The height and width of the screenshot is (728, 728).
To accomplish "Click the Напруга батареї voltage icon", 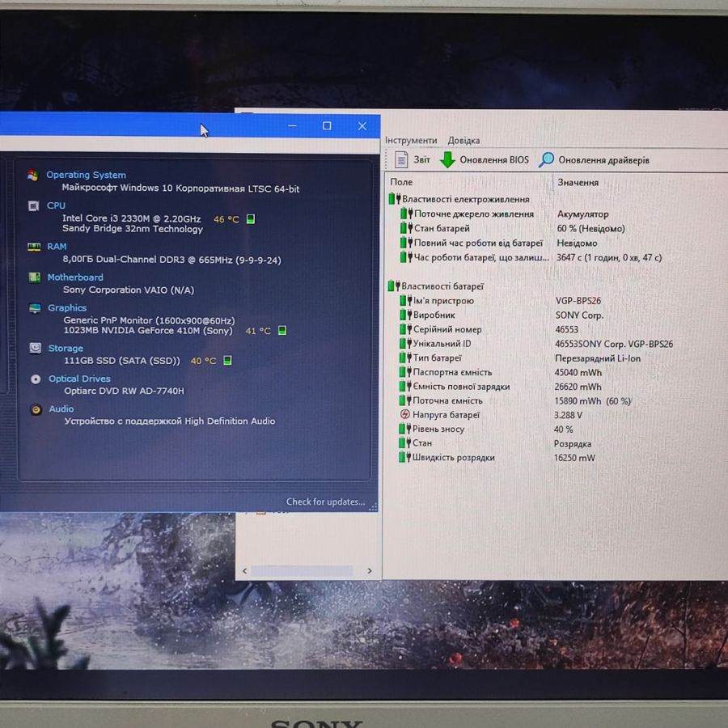I will [405, 415].
